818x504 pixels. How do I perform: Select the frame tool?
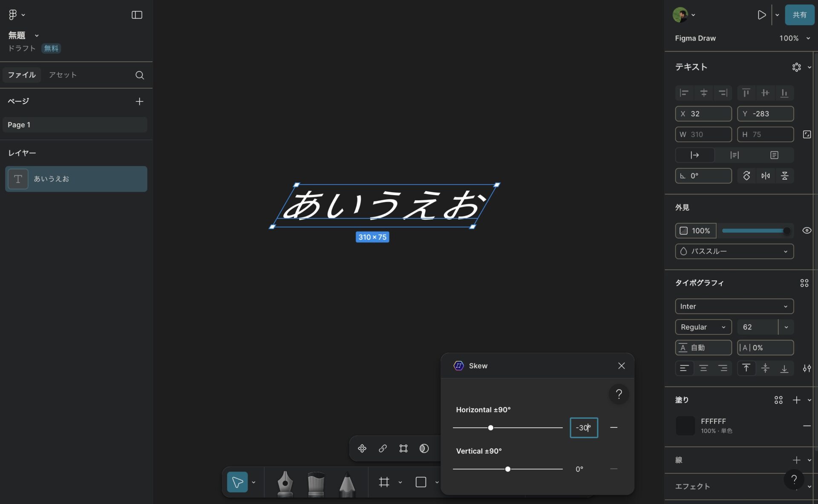pyautogui.click(x=384, y=482)
